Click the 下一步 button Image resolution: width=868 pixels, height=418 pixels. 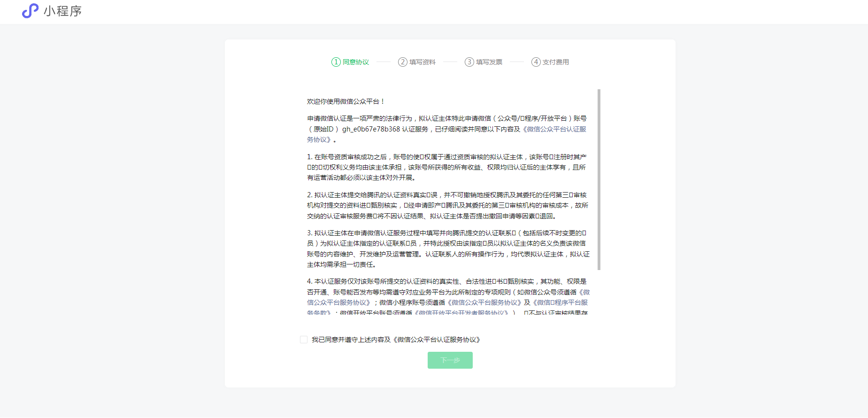coord(450,360)
